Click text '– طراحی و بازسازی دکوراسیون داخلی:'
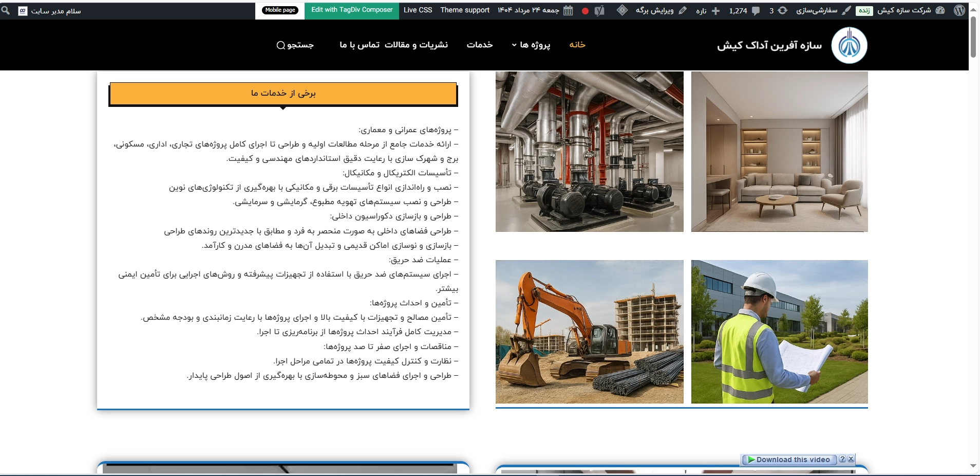980x476 pixels. [394, 216]
